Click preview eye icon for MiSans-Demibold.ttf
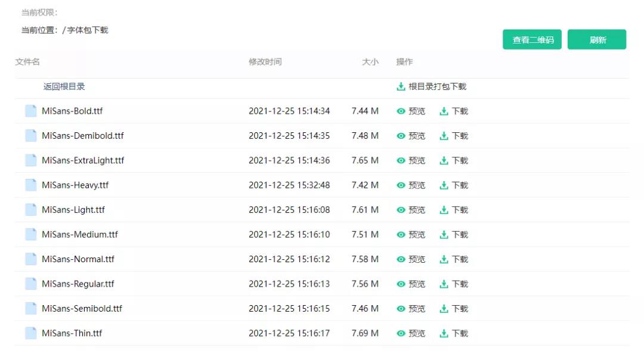The image size is (644, 351). coord(401,136)
